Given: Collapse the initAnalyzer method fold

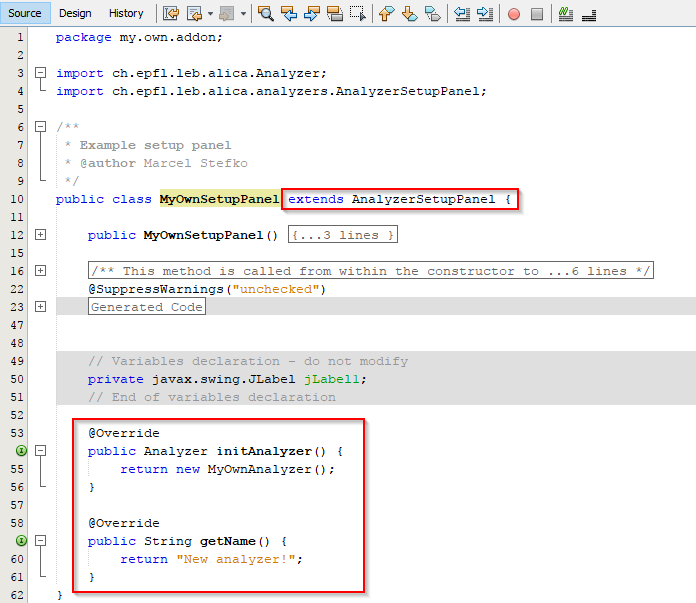Looking at the screenshot, I should pyautogui.click(x=40, y=451).
